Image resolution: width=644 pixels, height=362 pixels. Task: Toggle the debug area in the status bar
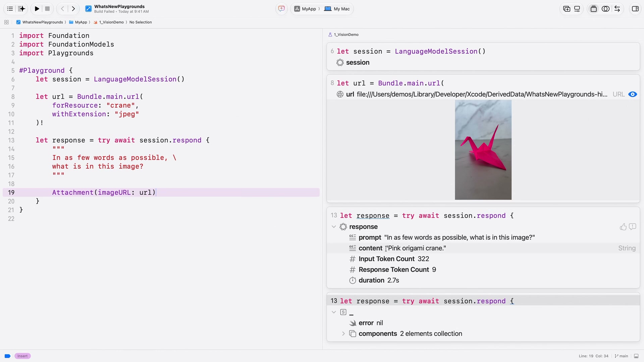click(636, 356)
